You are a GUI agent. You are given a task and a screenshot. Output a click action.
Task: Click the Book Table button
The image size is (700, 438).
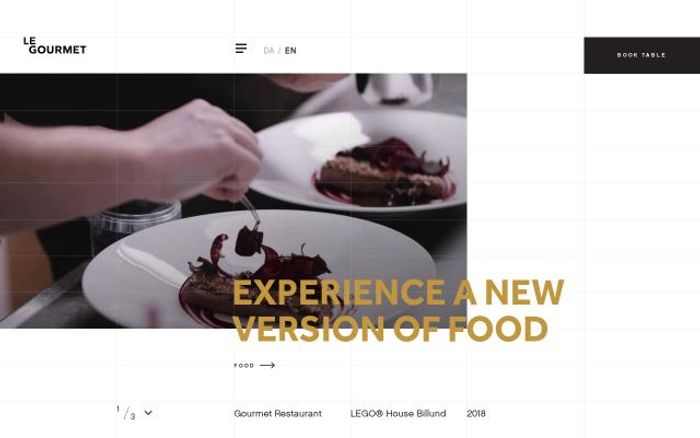642,55
